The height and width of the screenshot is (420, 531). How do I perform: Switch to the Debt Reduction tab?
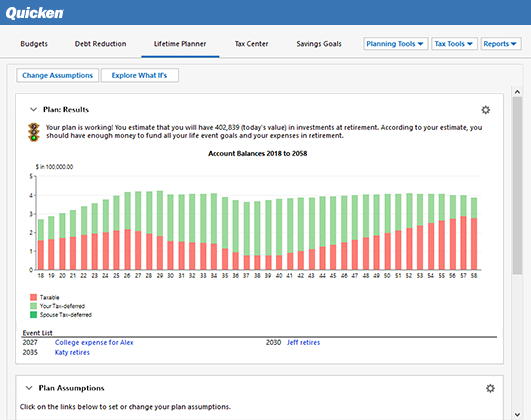(x=100, y=44)
